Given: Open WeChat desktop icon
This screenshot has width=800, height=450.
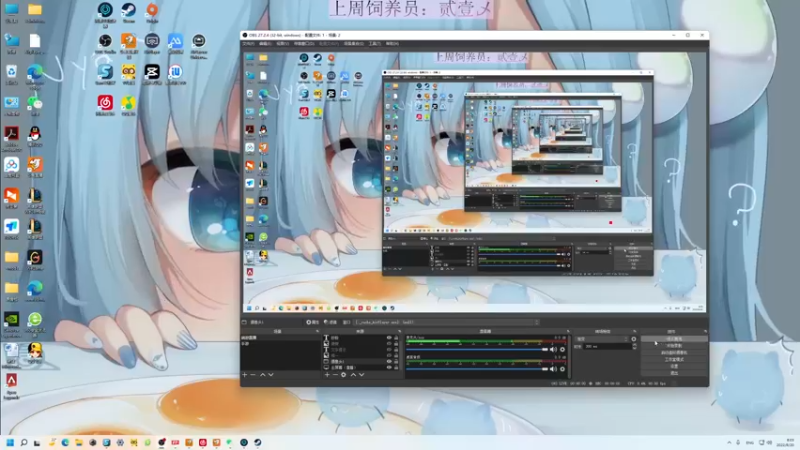Looking at the screenshot, I should [35, 105].
